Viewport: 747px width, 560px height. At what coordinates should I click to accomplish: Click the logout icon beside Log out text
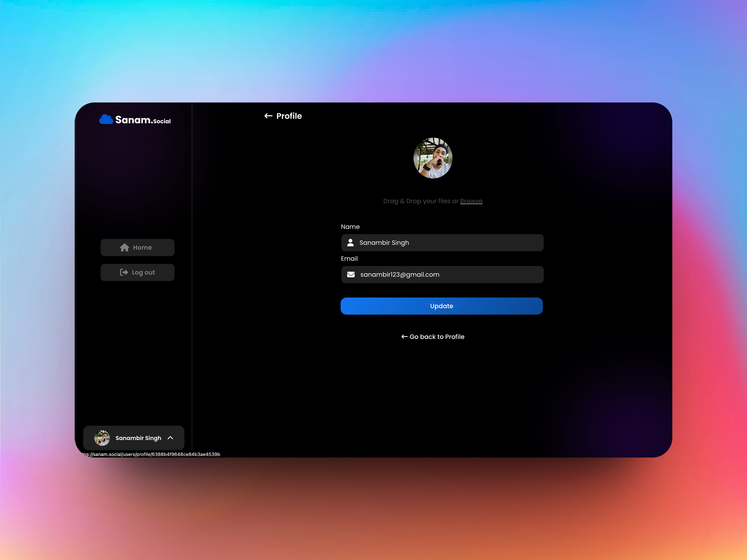tap(124, 272)
